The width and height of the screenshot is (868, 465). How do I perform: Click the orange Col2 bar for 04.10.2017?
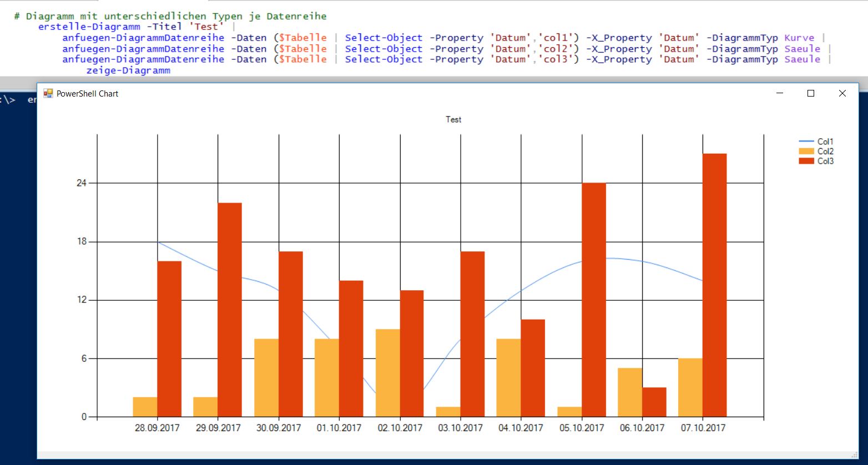[x=509, y=378]
